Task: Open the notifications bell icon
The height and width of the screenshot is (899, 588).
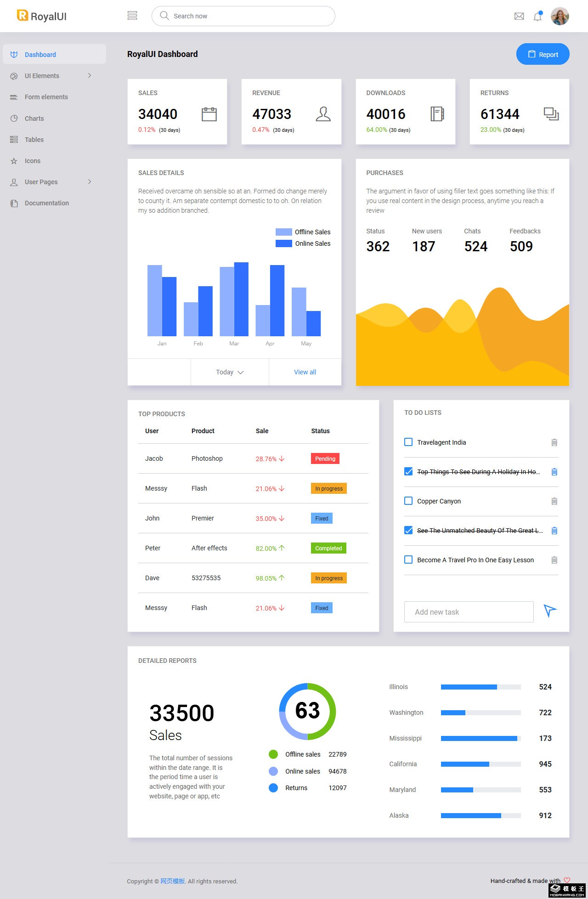Action: 537,17
